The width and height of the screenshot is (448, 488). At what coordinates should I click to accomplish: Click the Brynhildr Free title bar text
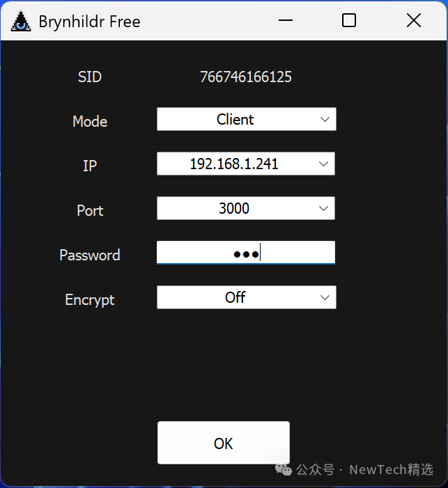(89, 22)
